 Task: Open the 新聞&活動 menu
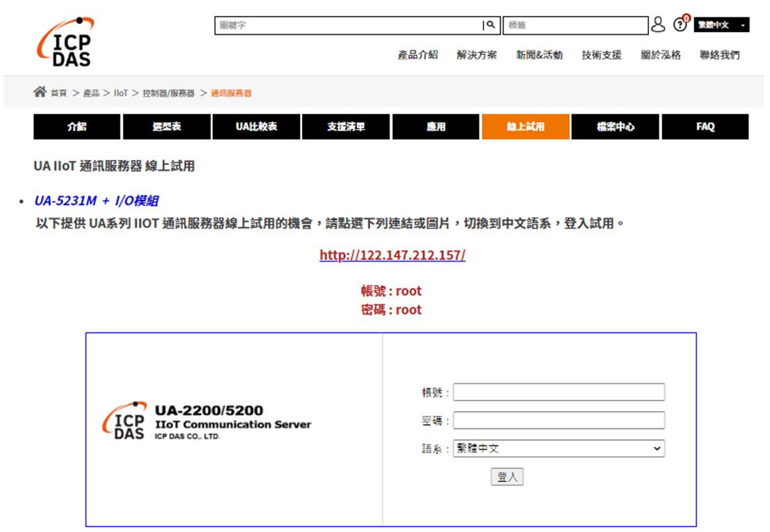click(x=539, y=55)
